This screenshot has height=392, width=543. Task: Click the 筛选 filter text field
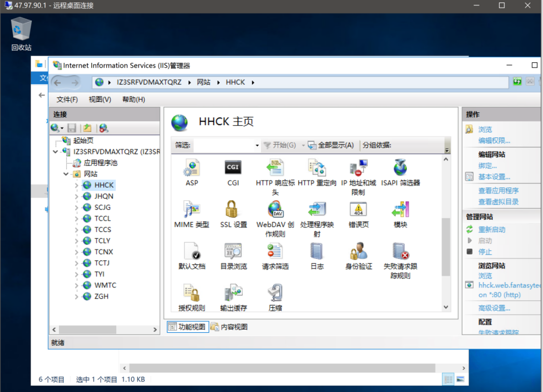click(224, 146)
